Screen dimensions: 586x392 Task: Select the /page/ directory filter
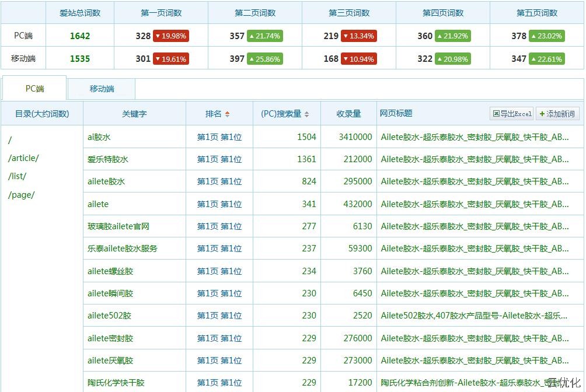[x=21, y=195]
